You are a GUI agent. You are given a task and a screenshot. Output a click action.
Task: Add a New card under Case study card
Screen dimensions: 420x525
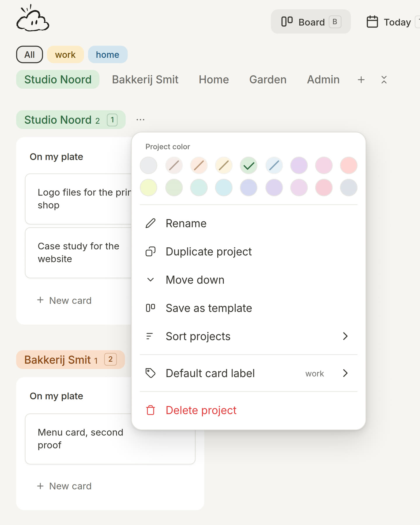tap(64, 300)
